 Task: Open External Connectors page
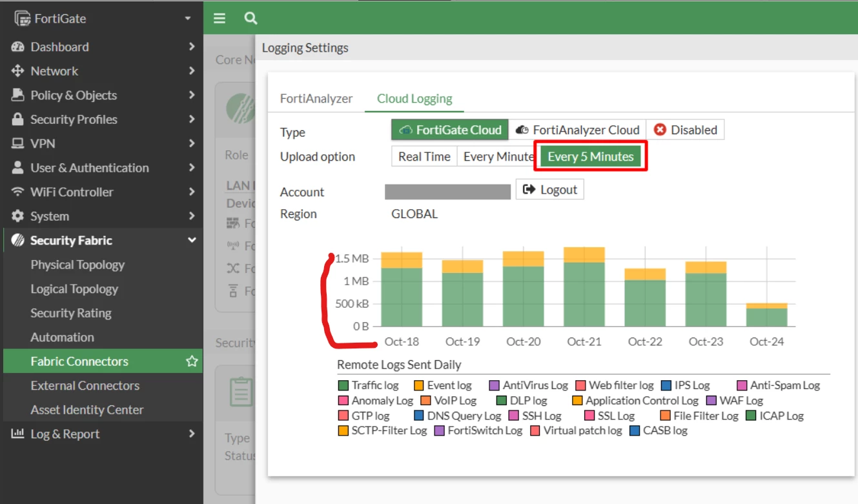[85, 385]
